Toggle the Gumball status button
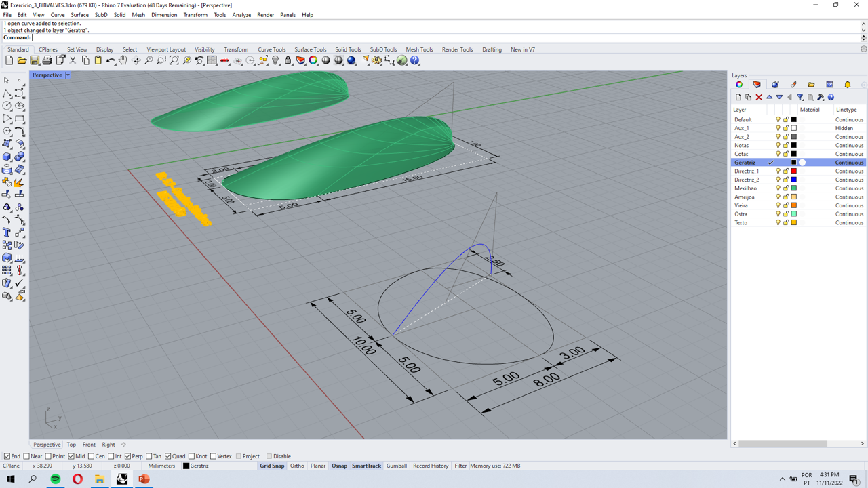This screenshot has height=488, width=868. pyautogui.click(x=397, y=466)
